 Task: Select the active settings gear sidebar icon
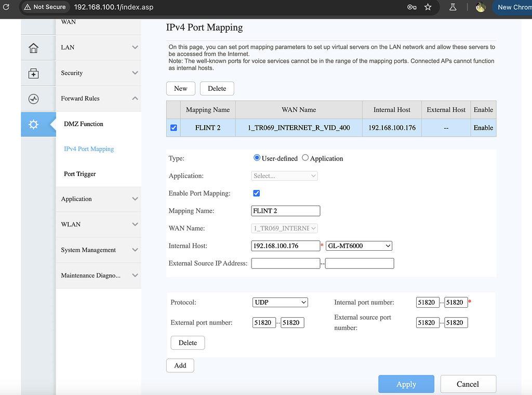(34, 125)
